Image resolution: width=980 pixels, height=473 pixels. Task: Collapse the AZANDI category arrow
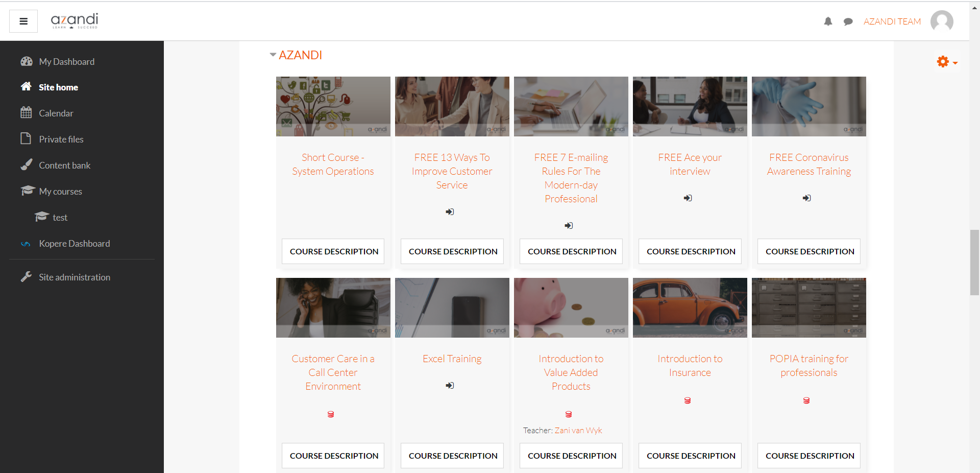273,55
